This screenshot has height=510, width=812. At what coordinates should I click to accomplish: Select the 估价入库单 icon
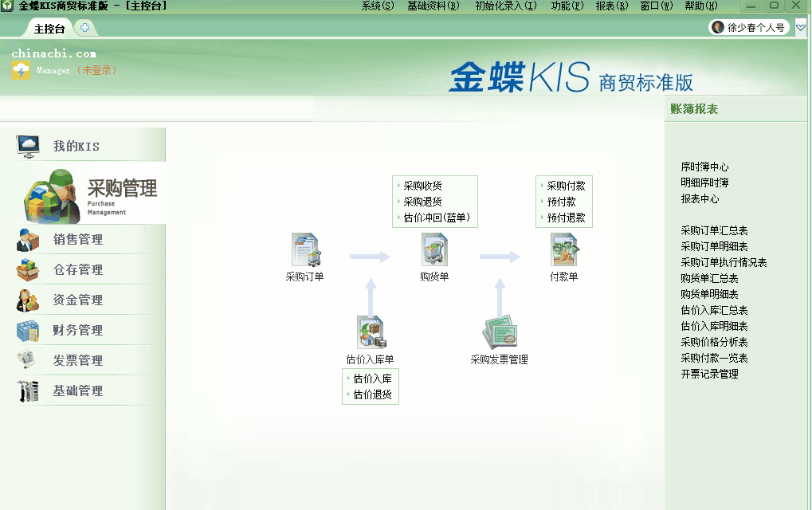point(370,331)
